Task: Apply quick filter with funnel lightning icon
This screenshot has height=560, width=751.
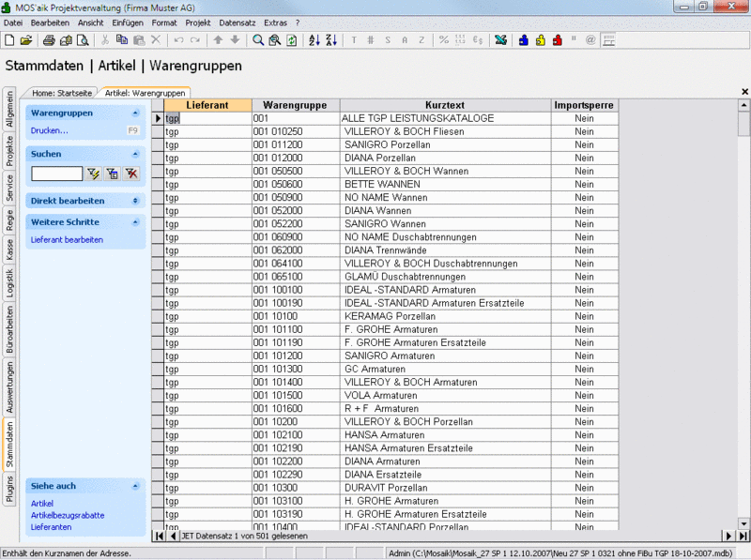Action: pyautogui.click(x=93, y=174)
